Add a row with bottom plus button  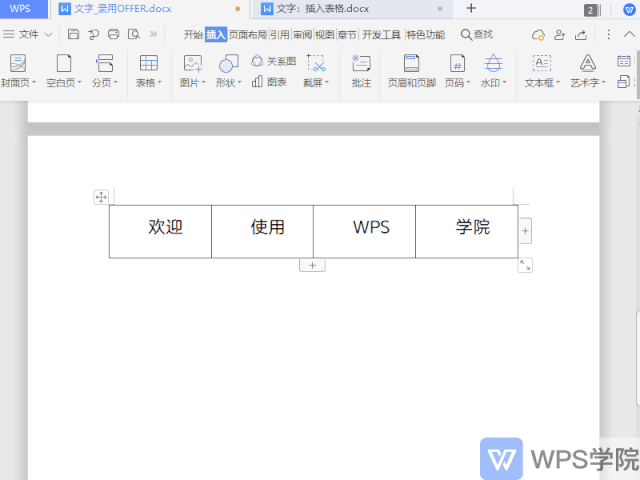tap(312, 265)
